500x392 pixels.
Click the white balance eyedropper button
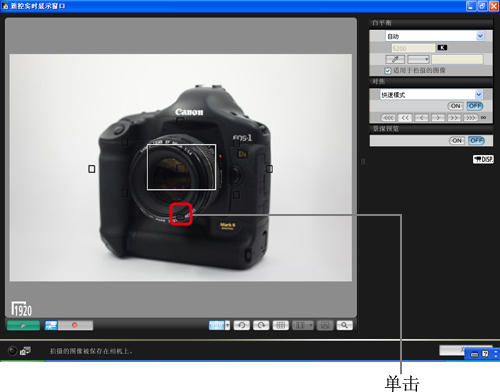395,60
